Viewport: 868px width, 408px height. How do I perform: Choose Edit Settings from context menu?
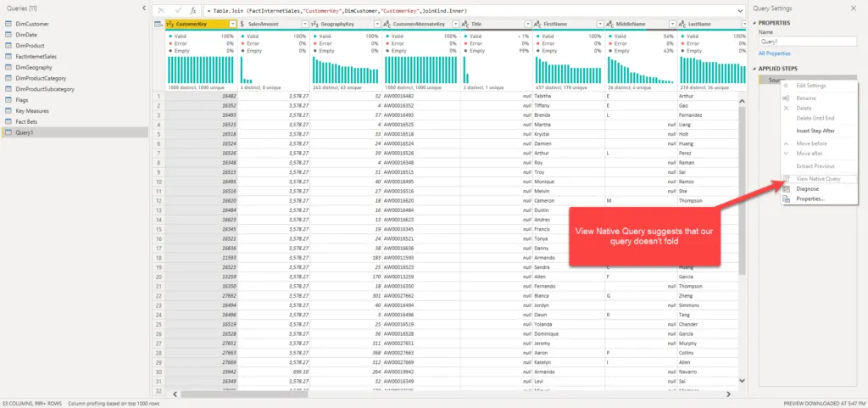pos(811,86)
